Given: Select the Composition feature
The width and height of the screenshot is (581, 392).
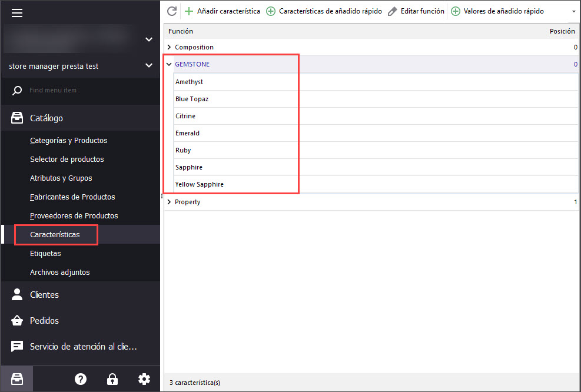Looking at the screenshot, I should tap(194, 47).
